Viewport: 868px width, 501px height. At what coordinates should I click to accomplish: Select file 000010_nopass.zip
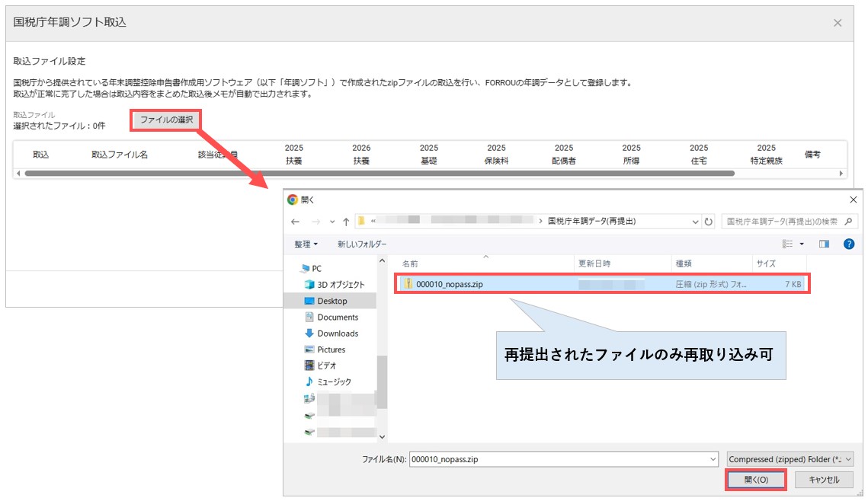coord(602,284)
